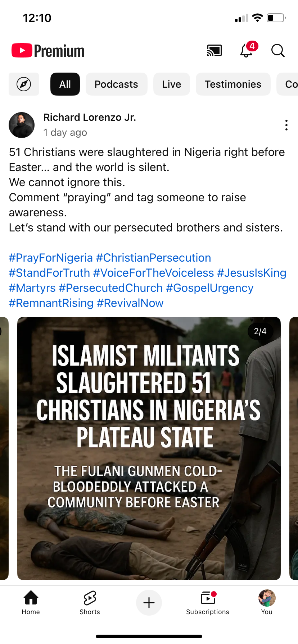Screen dimensions: 298x644
Task: Open the Explore compass chip
Action: 24,84
